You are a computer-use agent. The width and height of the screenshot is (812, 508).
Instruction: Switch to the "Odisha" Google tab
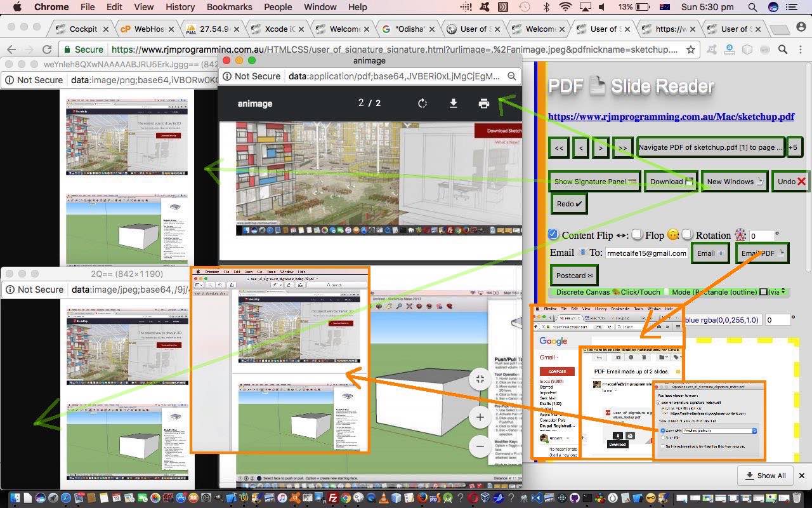click(x=410, y=29)
